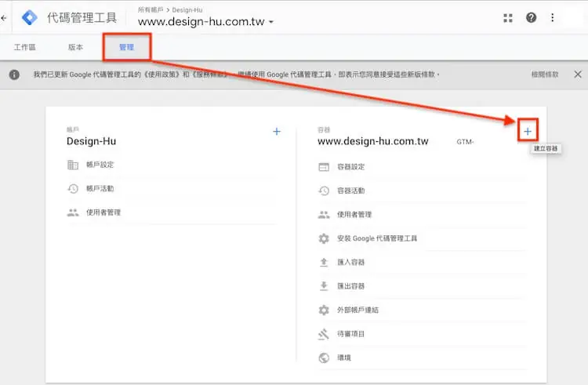The height and width of the screenshot is (385, 588).
Task: Open the help question mark icon
Action: 531,17
